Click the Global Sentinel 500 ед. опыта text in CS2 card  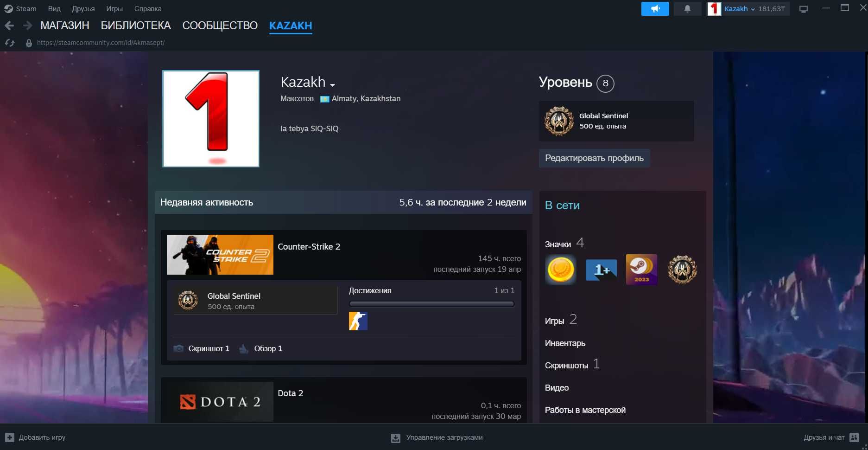coord(234,301)
